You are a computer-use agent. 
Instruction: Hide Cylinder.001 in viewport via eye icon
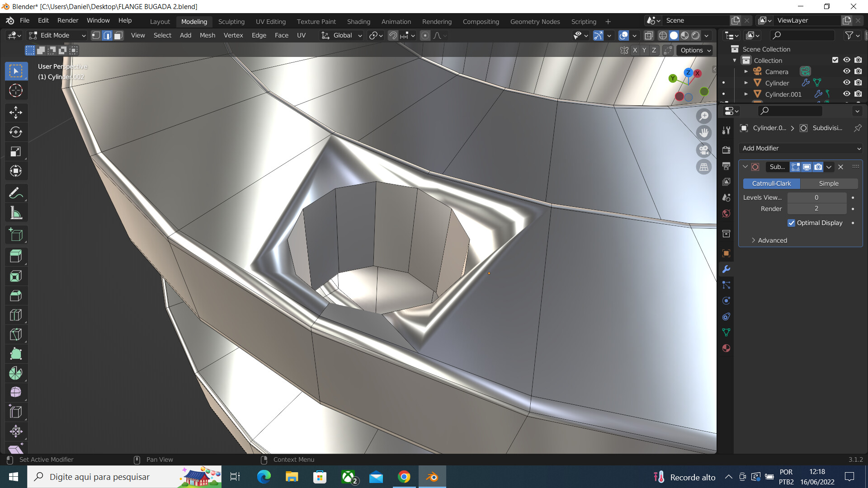pyautogui.click(x=847, y=94)
